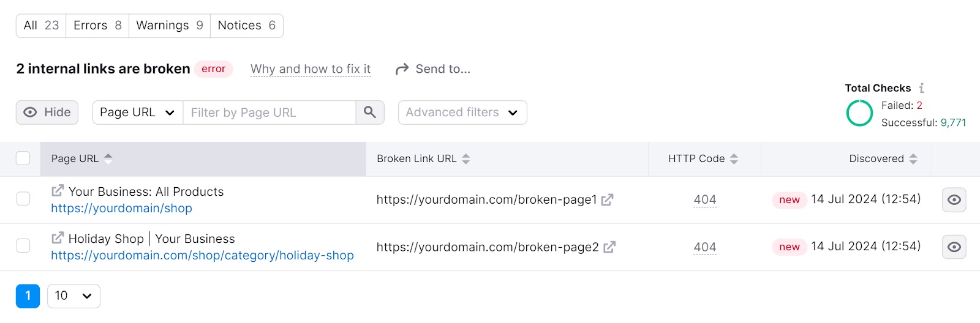The height and width of the screenshot is (323, 980).
Task: Click the Filter by Page URL field
Action: point(269,113)
